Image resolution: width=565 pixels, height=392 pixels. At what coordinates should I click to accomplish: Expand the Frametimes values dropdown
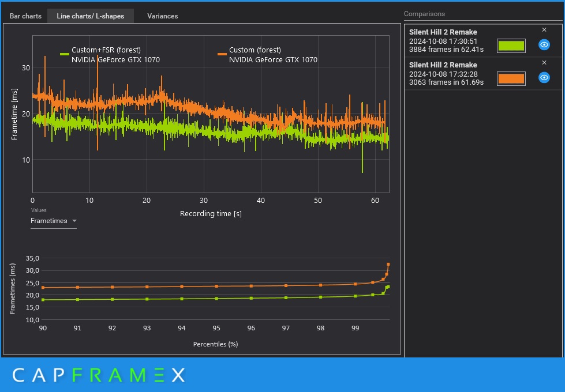(x=53, y=221)
